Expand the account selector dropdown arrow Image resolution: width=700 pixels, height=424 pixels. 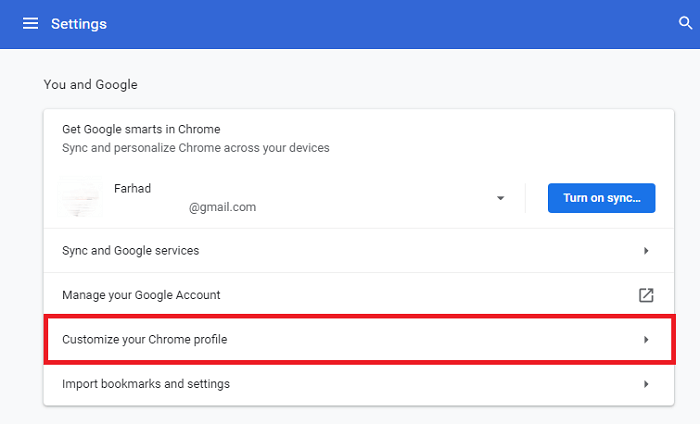(x=500, y=198)
